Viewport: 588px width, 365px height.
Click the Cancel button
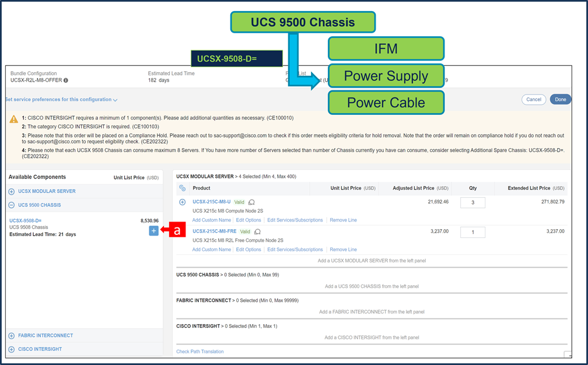[x=534, y=99]
